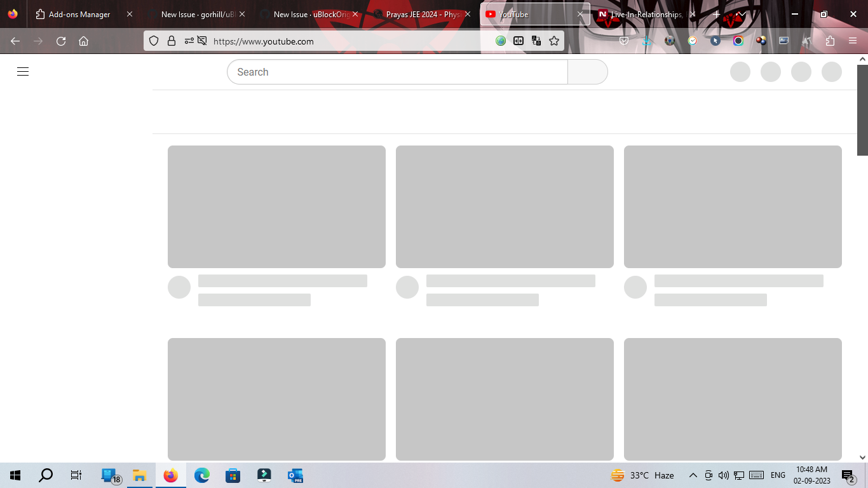Click the translate page extension icon

coord(536,40)
